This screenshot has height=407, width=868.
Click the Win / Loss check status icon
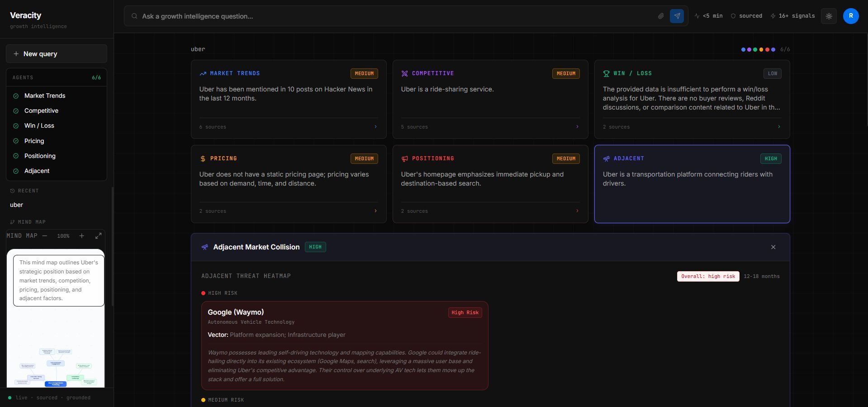click(16, 126)
